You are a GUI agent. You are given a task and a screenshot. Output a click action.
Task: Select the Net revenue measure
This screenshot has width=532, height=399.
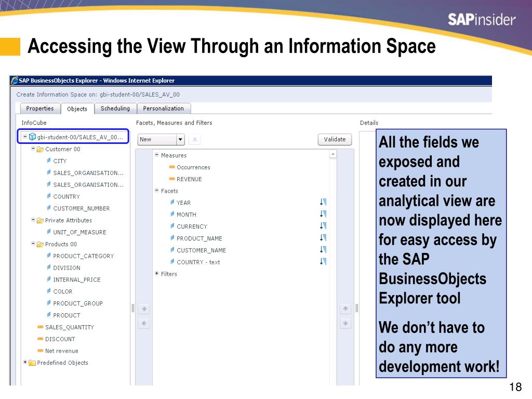[61, 351]
